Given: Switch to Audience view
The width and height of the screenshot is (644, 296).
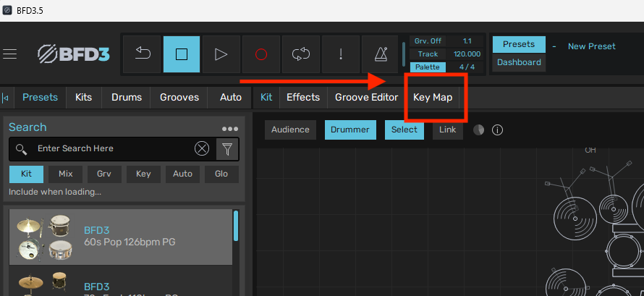Looking at the screenshot, I should [290, 130].
